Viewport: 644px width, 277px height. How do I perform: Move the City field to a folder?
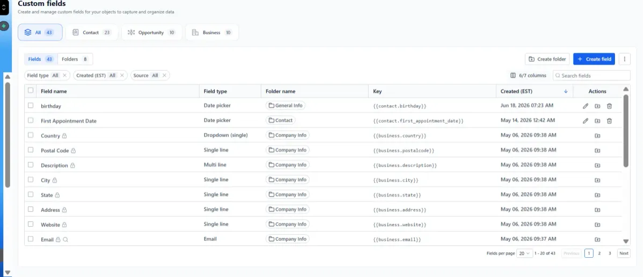pyautogui.click(x=597, y=180)
